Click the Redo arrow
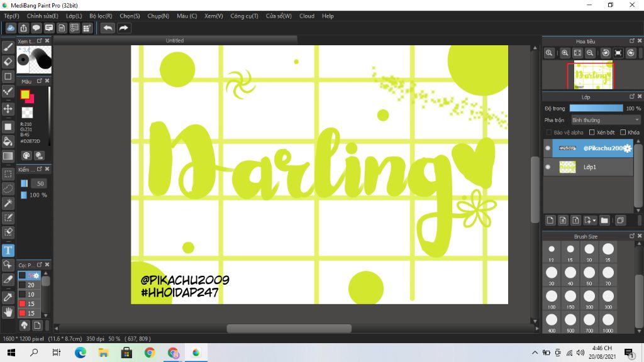The height and width of the screenshot is (362, 644). click(123, 28)
